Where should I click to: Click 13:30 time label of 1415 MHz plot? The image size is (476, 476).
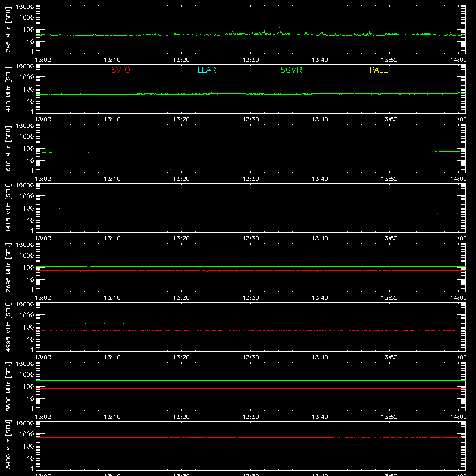tap(250, 239)
